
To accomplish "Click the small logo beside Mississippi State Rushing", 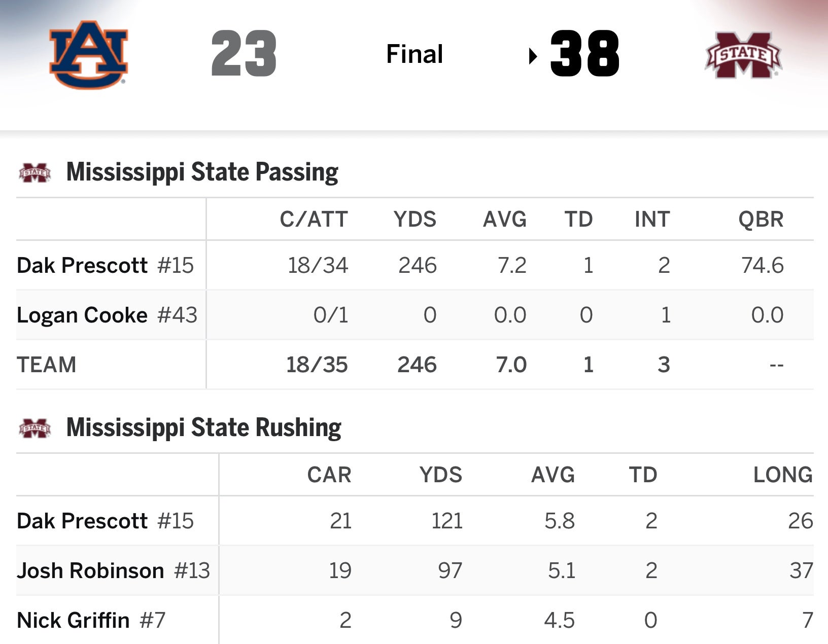I will pyautogui.click(x=34, y=428).
